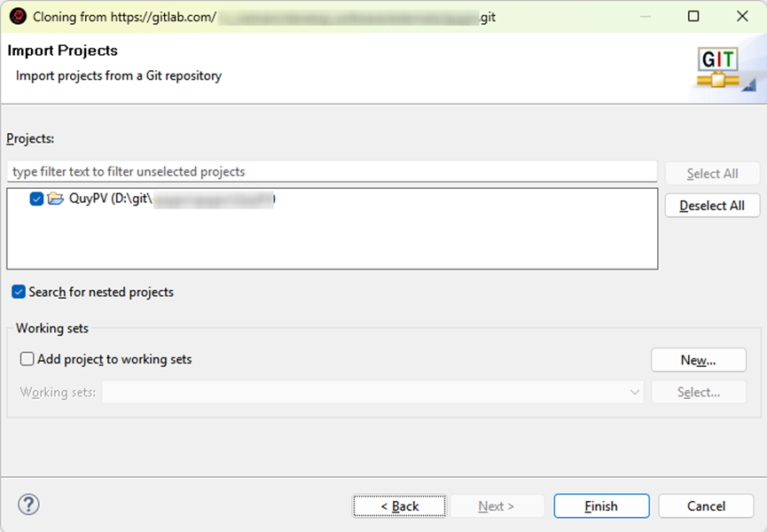Select the QuyPV project name in list

(x=89, y=199)
